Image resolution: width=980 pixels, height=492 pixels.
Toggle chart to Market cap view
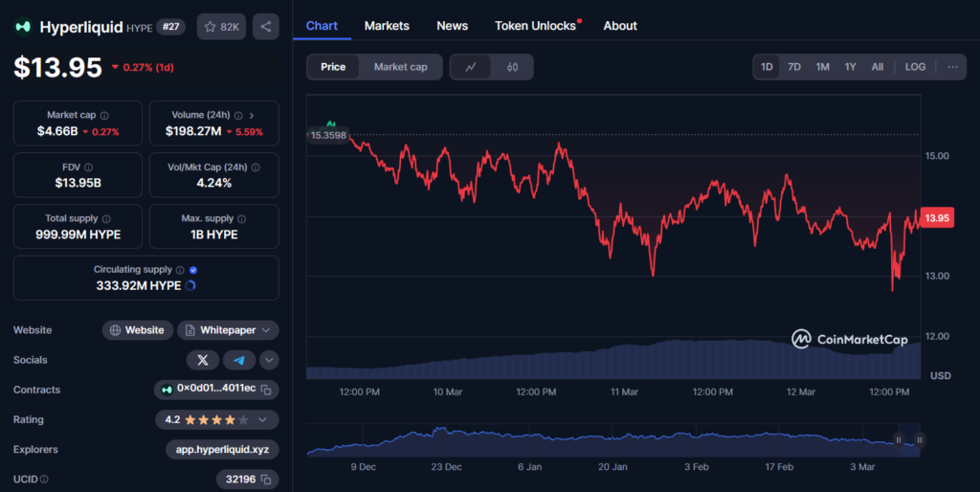tap(401, 67)
